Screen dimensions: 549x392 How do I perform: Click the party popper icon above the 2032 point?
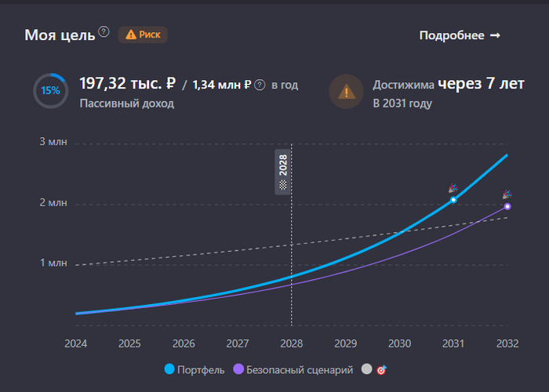coord(507,194)
